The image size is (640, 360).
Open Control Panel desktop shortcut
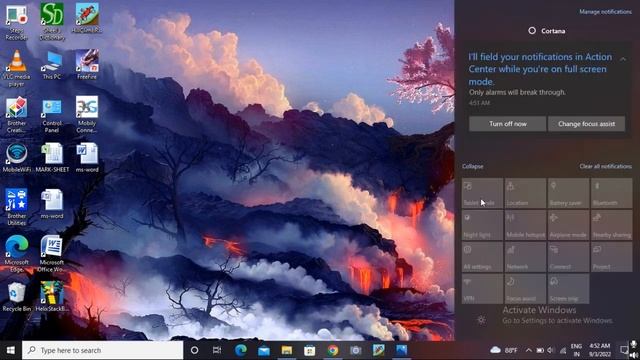coord(52,116)
